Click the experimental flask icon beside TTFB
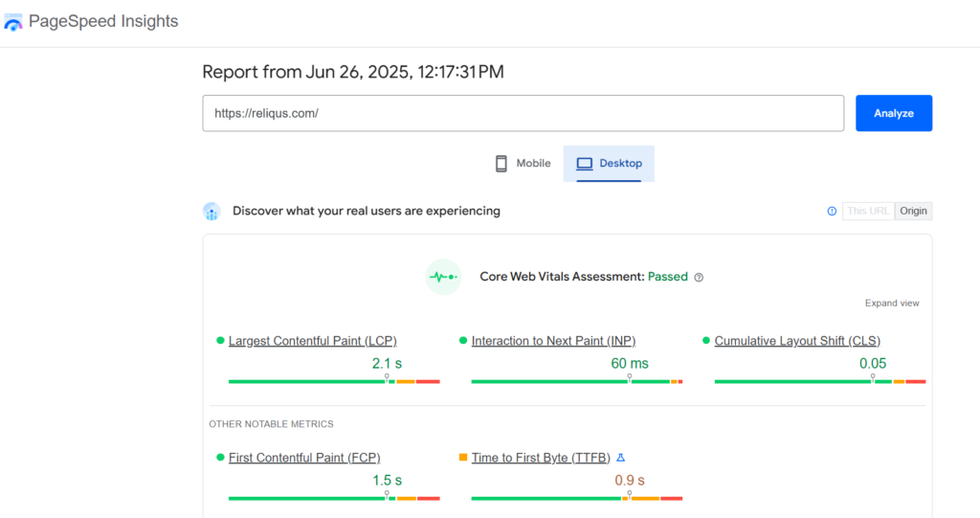The width and height of the screenshot is (980, 518). coord(620,458)
